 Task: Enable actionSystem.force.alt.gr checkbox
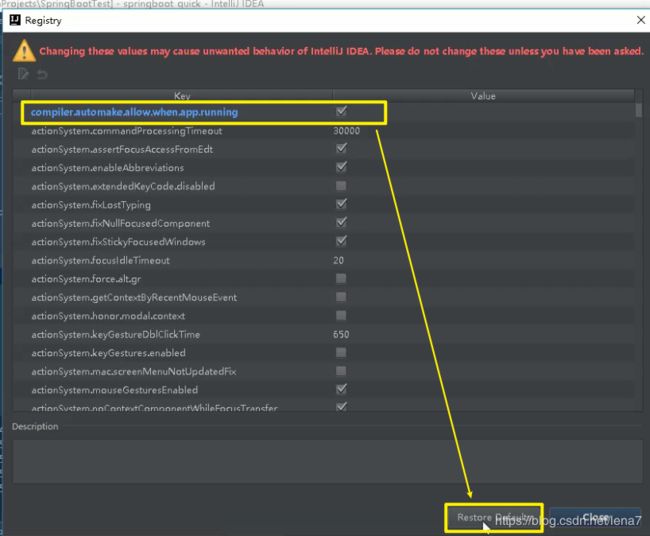point(341,278)
